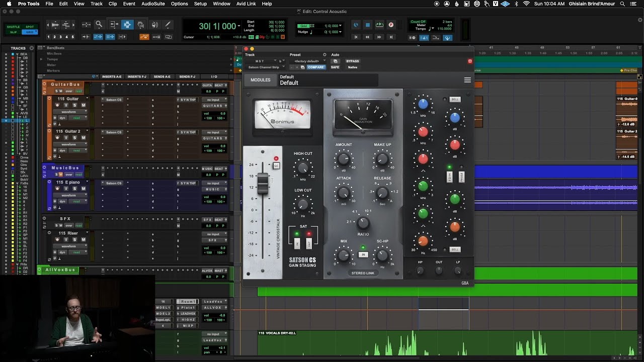This screenshot has width=644, height=362.
Task: Select the Grabber hand tool
Action: pos(140,24)
